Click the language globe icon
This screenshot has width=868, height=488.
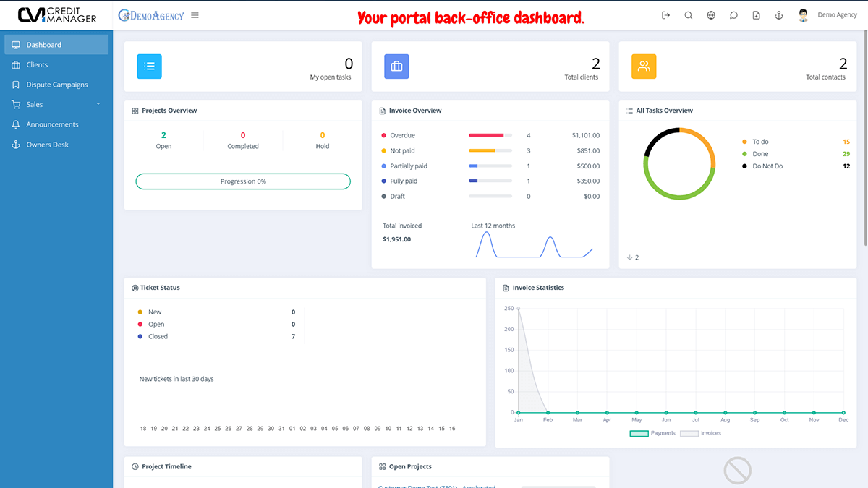(x=711, y=14)
